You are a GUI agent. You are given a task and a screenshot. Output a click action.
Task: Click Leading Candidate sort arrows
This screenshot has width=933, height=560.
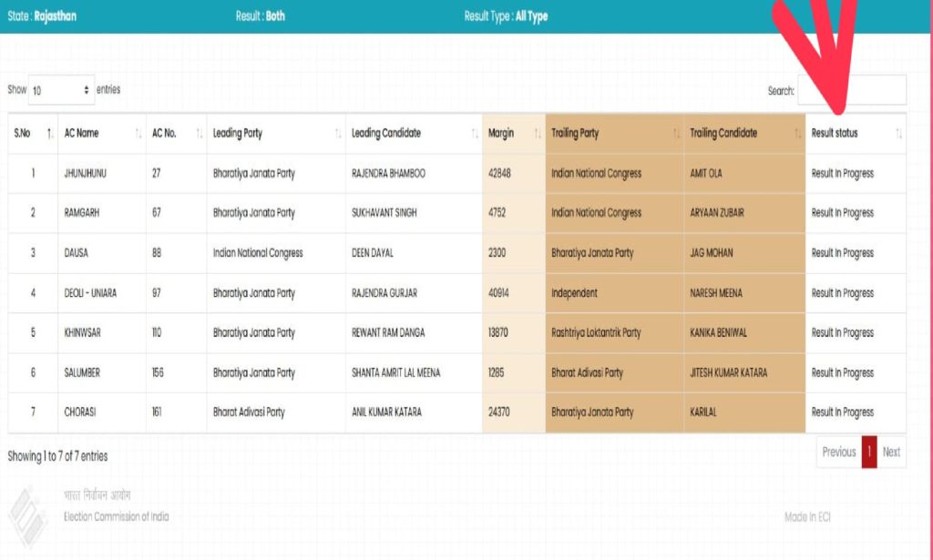tap(475, 134)
